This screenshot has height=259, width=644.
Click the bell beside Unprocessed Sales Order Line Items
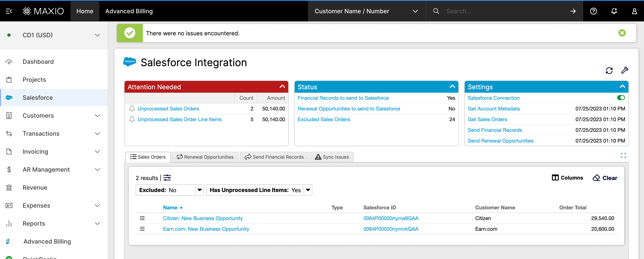pyautogui.click(x=132, y=119)
